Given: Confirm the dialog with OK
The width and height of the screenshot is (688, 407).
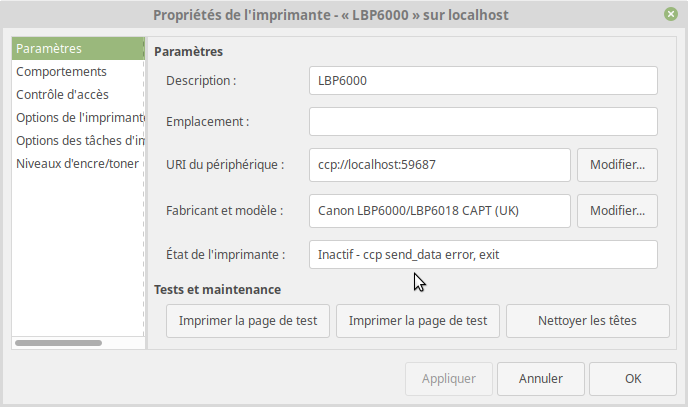Looking at the screenshot, I should point(632,379).
